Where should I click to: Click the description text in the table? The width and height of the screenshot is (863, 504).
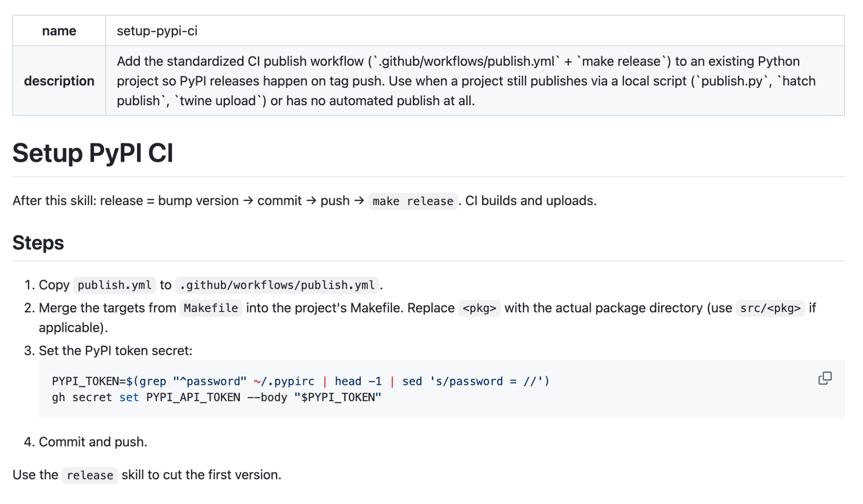[x=466, y=81]
